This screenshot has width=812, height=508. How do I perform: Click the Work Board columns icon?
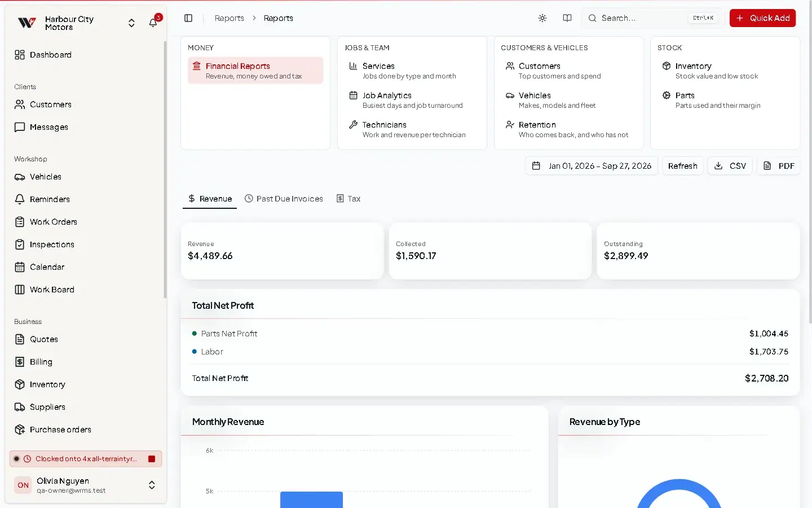[x=20, y=290]
